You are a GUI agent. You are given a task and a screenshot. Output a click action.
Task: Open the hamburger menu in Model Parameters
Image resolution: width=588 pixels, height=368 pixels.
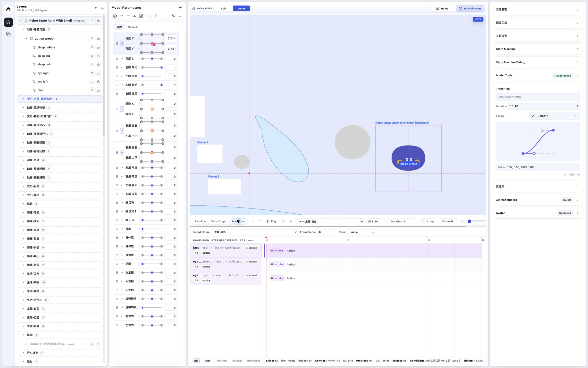[x=180, y=16]
